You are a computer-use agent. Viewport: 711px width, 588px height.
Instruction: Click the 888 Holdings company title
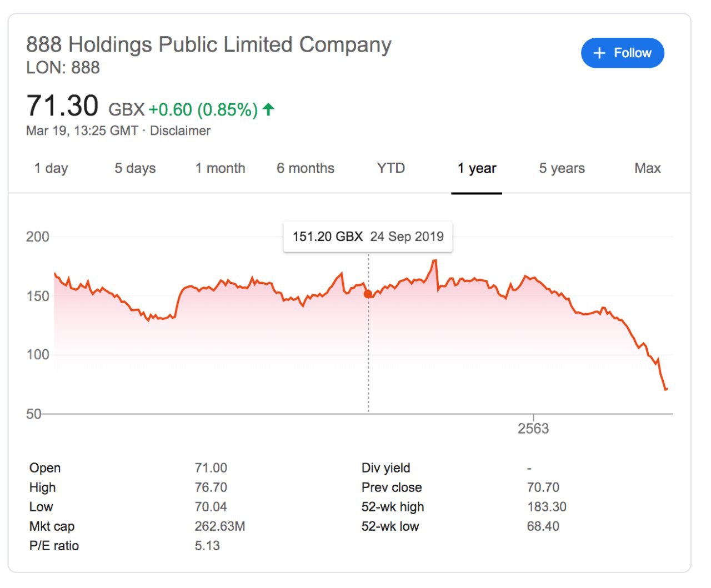[x=209, y=45]
